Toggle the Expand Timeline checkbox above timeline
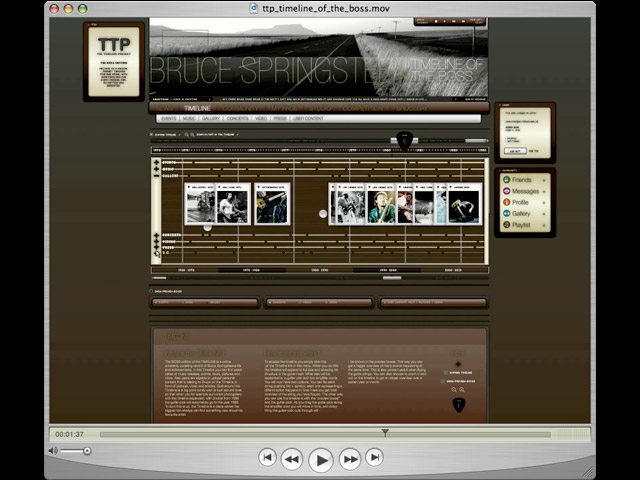The height and width of the screenshot is (480, 640). 151,134
